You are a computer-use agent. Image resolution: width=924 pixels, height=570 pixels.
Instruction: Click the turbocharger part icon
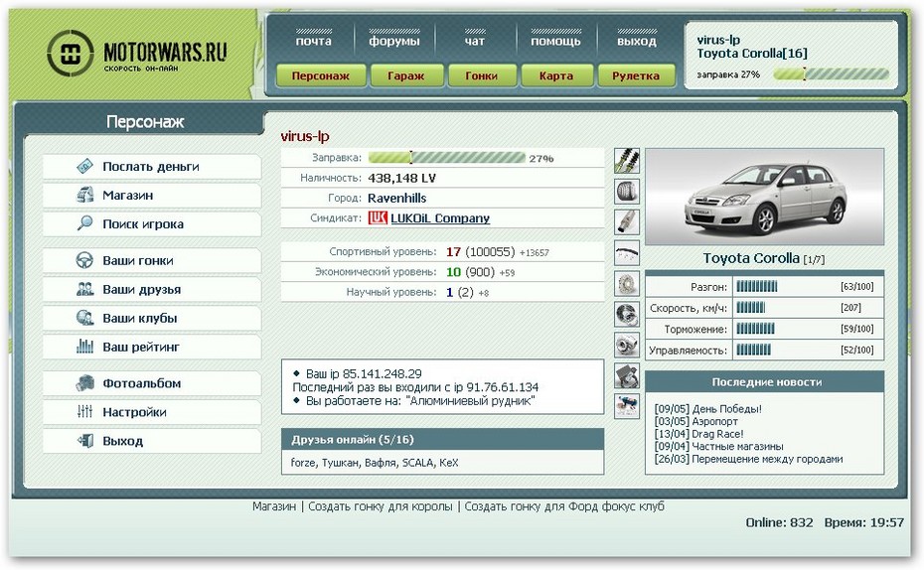(626, 345)
